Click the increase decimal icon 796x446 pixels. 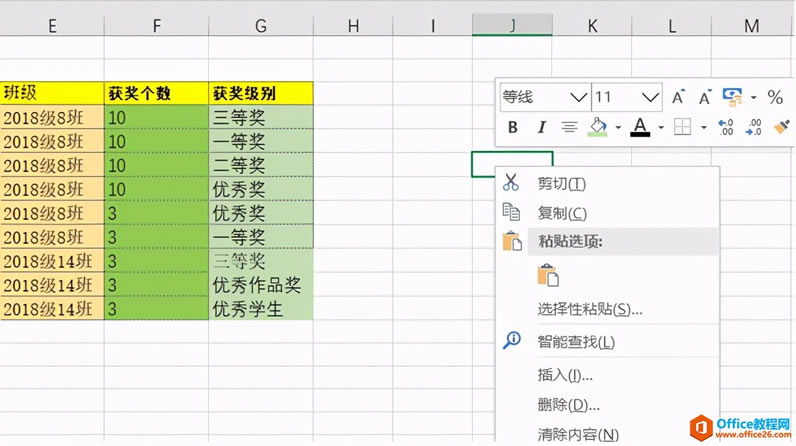[x=725, y=127]
